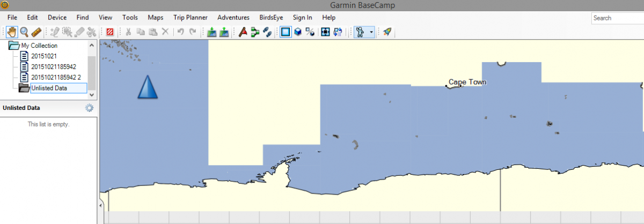Image resolution: width=644 pixels, height=224 pixels.
Task: Click the Select rectangle tool
Action: click(67, 32)
